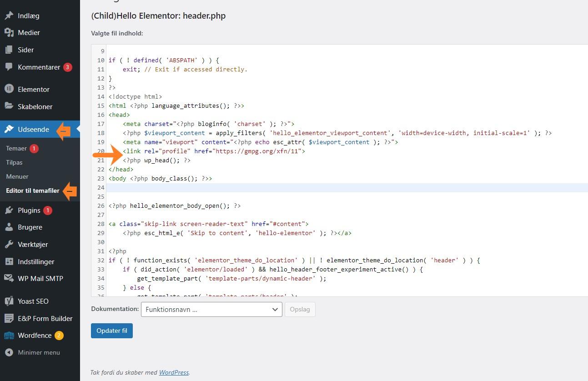Click the 'dynamic-header' get_template_part line
This screenshot has height=381, width=588.
[231, 278]
